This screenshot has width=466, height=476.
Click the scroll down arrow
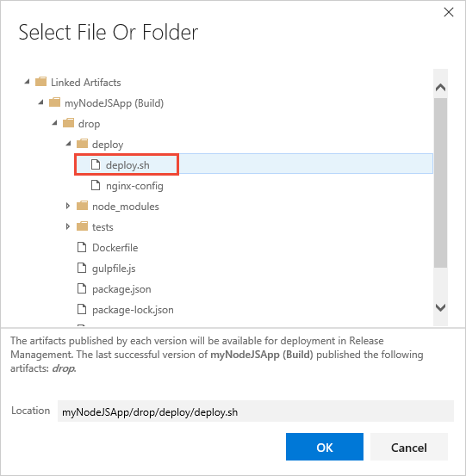440,307
